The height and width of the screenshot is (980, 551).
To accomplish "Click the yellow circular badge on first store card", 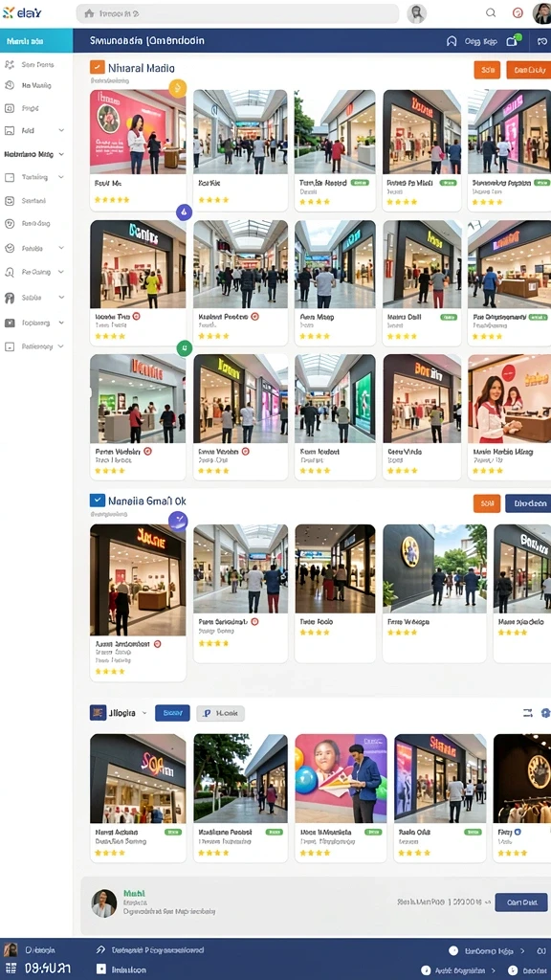I will (178, 87).
